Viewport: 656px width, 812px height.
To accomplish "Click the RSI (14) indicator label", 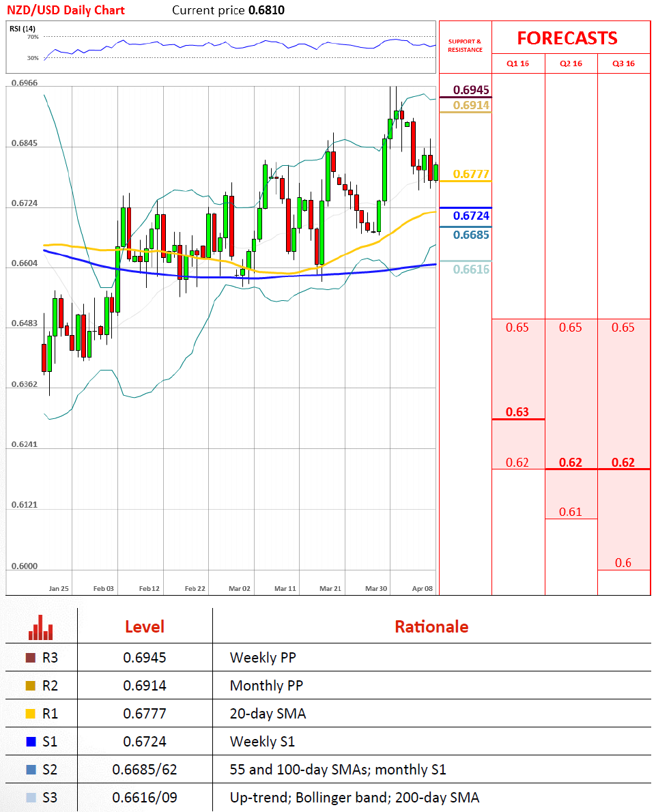I will (x=23, y=29).
